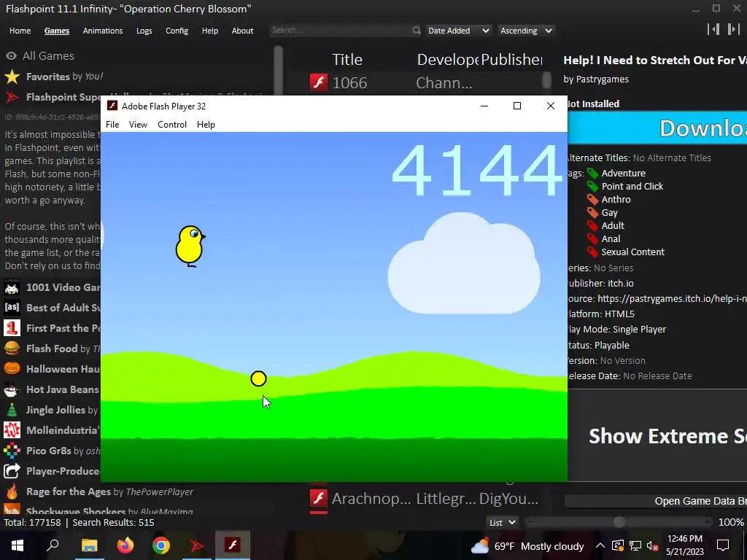Viewport: 747px width, 560px height.
Task: Click the Hot Java Beans cup icon
Action: 12,389
